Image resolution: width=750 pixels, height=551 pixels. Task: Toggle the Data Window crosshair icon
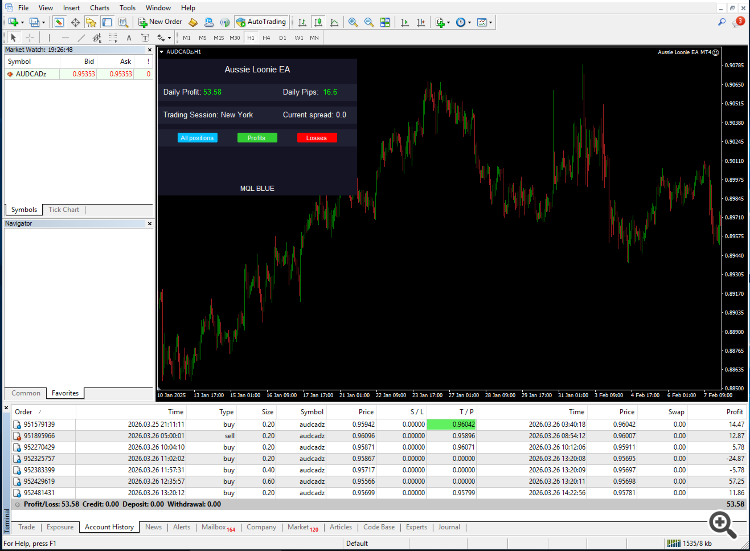pos(75,22)
